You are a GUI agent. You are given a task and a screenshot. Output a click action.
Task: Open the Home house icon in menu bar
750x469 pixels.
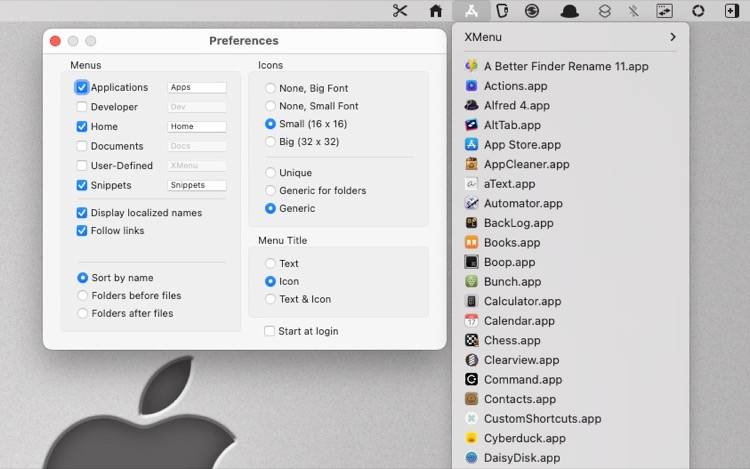click(435, 11)
